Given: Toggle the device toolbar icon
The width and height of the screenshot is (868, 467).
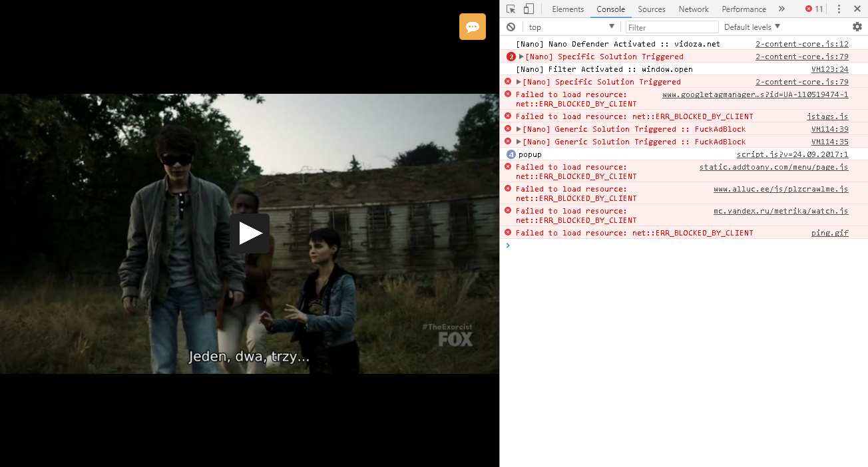Looking at the screenshot, I should (x=529, y=9).
